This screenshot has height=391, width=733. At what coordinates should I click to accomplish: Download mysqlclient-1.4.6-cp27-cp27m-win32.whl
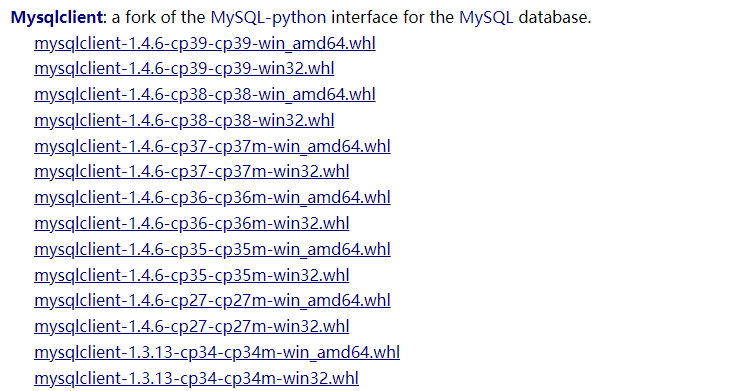click(x=192, y=326)
